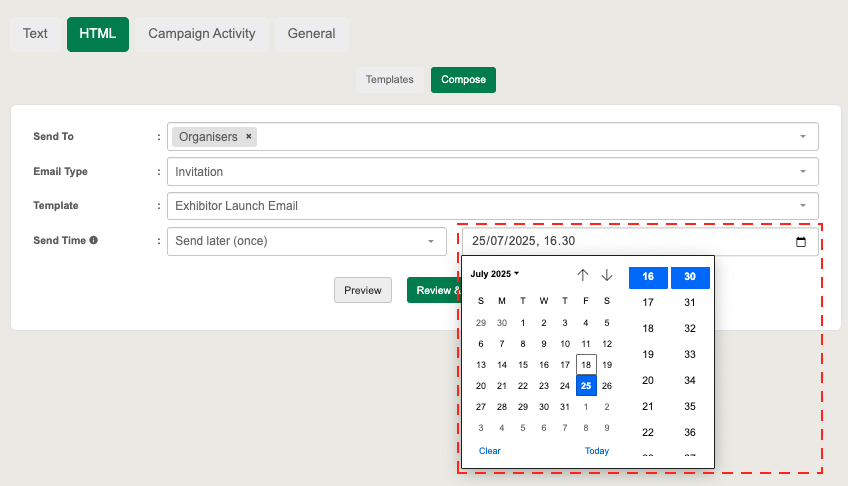Click Today in the date picker
This screenshot has width=848, height=486.
click(597, 451)
